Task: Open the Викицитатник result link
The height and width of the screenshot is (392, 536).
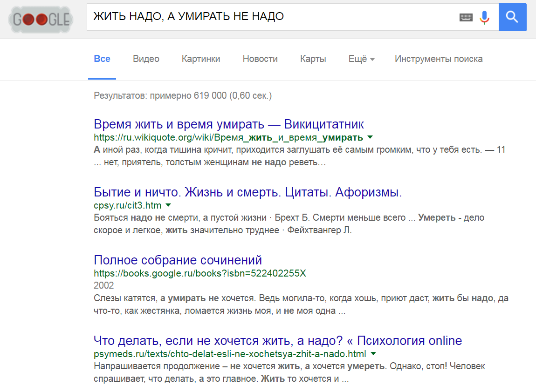Action: tap(228, 124)
